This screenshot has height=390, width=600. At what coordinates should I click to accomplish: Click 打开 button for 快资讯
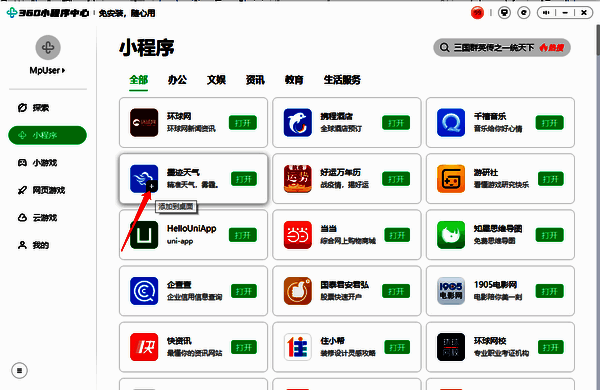(x=244, y=347)
